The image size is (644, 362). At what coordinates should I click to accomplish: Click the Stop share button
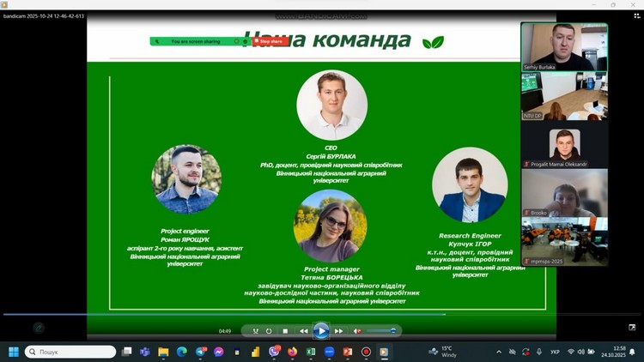(270, 41)
